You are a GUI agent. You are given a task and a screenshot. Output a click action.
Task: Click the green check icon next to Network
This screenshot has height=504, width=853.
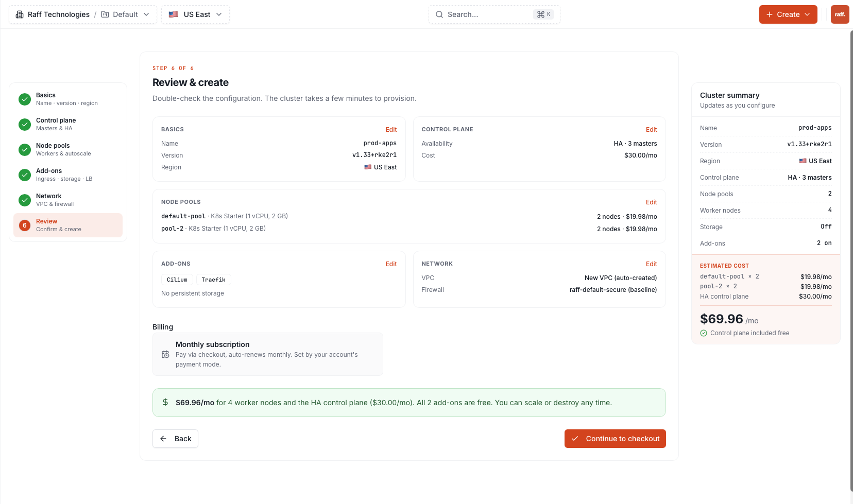(x=25, y=200)
